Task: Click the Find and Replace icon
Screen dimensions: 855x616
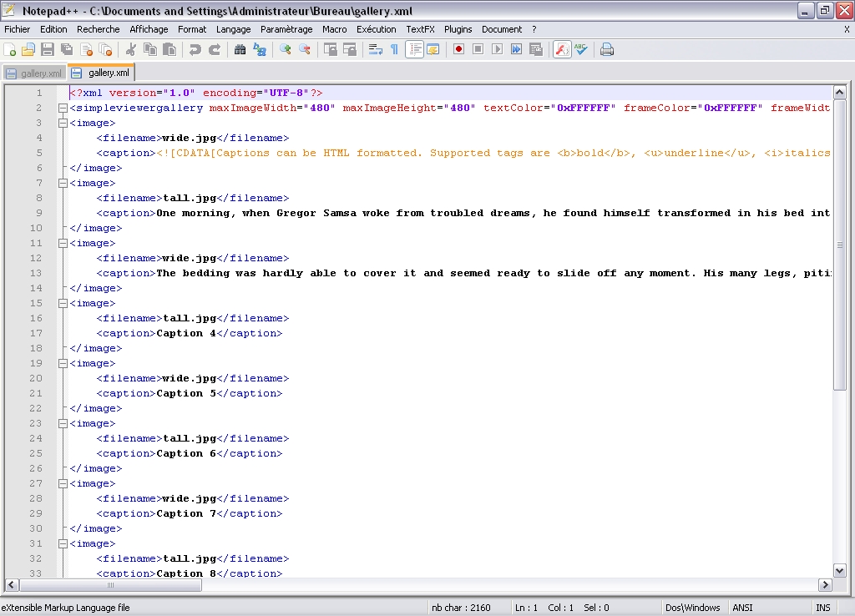Action: pyautogui.click(x=260, y=50)
